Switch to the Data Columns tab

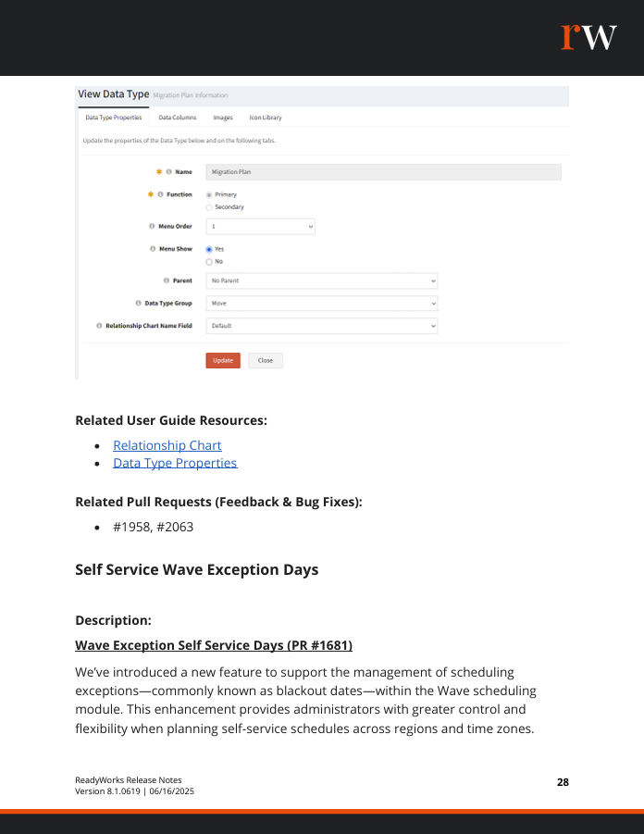coord(177,118)
